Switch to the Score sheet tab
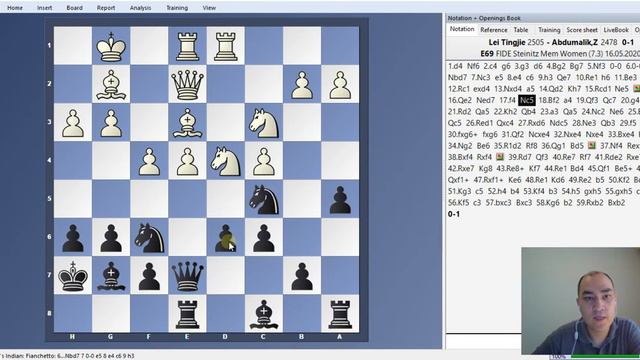The width and height of the screenshot is (640, 360). (x=582, y=30)
